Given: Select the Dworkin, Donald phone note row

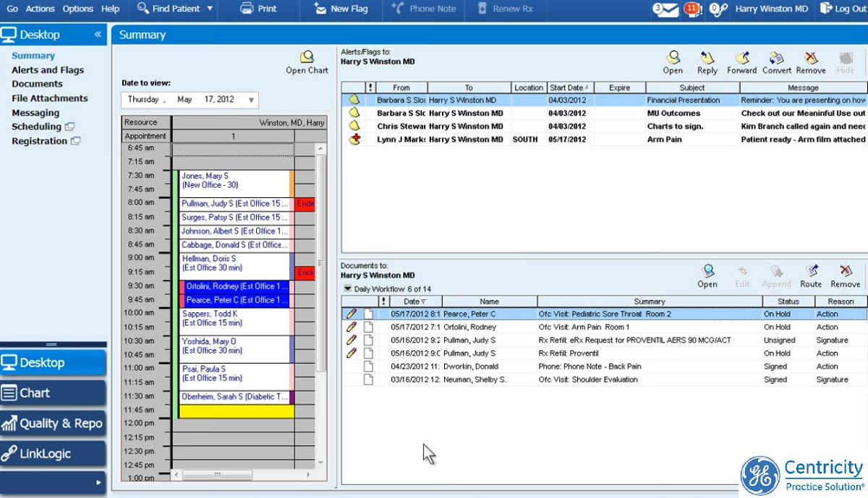Looking at the screenshot, I should 604,366.
